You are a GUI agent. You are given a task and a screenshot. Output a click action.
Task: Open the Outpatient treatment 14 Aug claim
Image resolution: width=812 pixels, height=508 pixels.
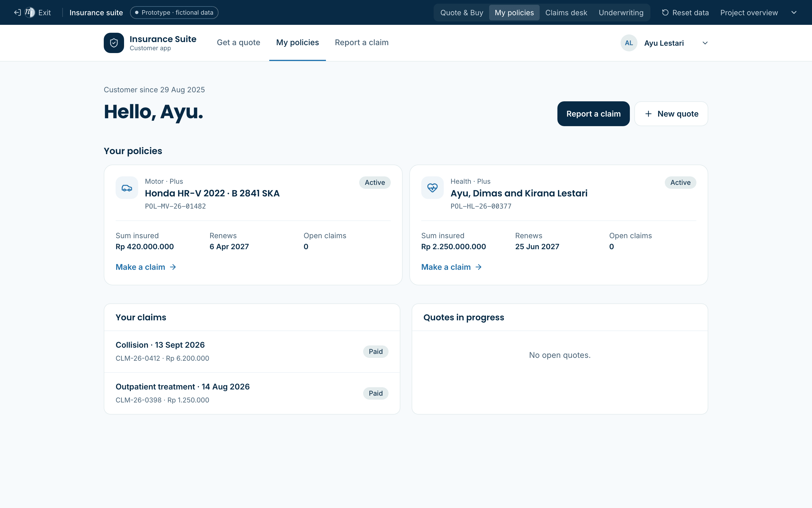[x=252, y=393]
